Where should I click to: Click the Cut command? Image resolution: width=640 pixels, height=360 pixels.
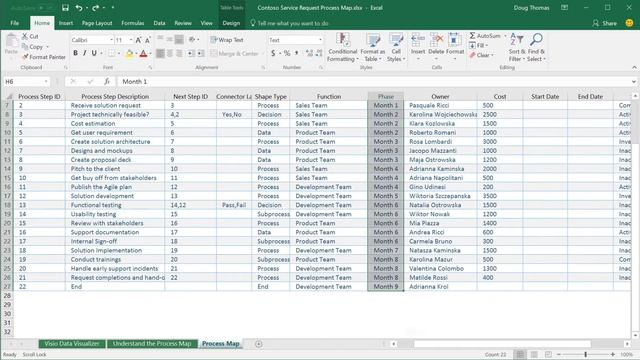30,36
